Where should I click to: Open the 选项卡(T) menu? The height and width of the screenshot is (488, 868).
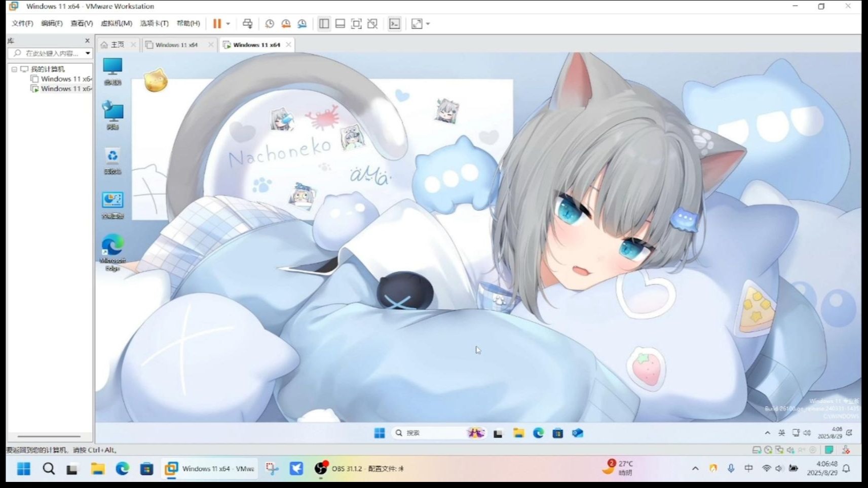click(x=154, y=23)
